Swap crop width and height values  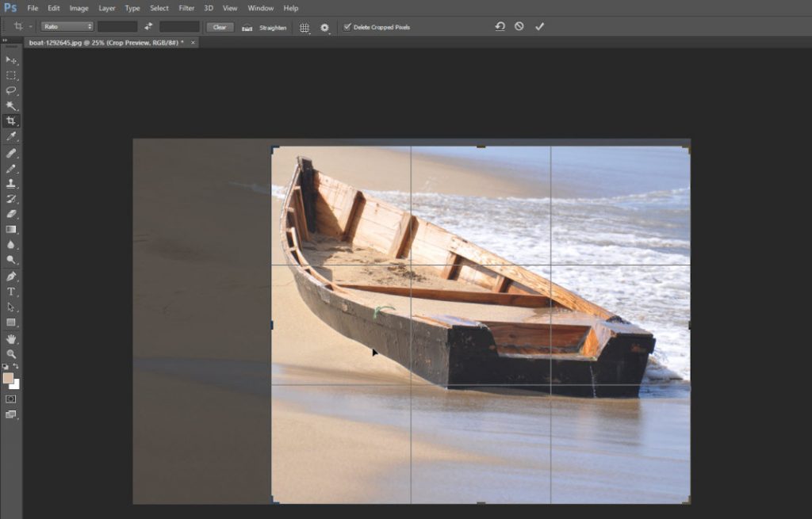148,26
